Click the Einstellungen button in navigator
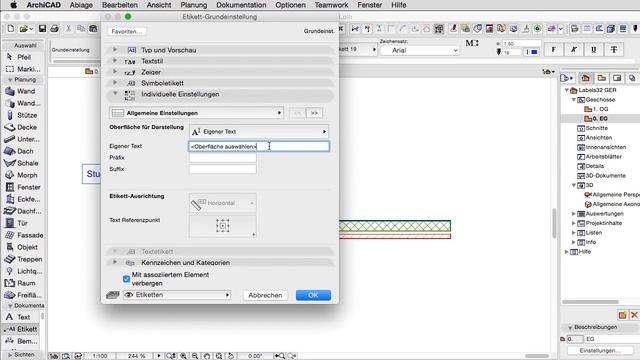This screenshot has width=640, height=360. (600, 351)
